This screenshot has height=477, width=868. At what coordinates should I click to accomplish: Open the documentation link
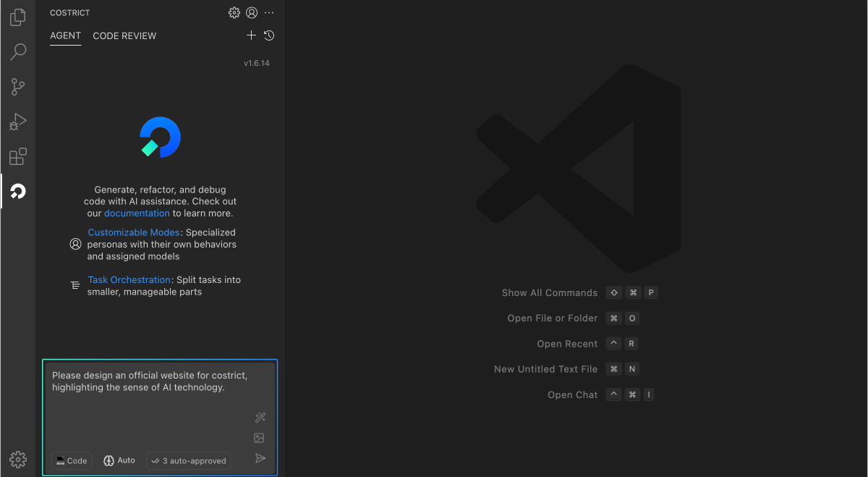click(137, 213)
